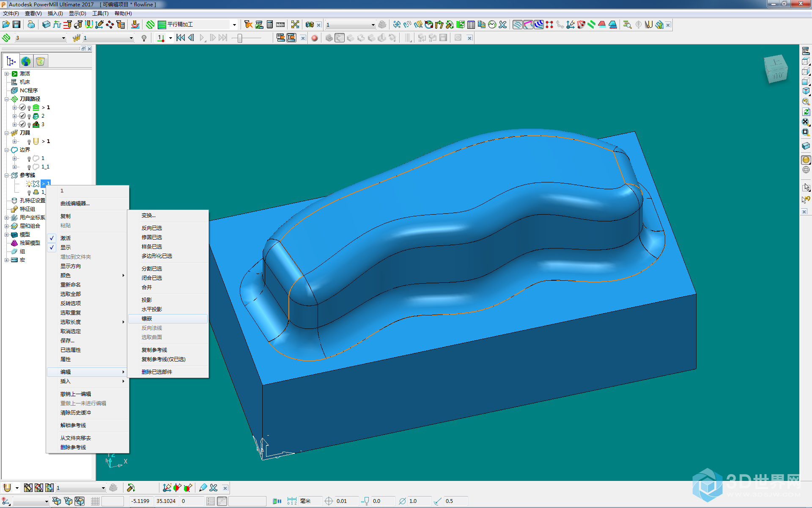Open the 帮助(H) menu
The image size is (812, 508).
coord(123,14)
